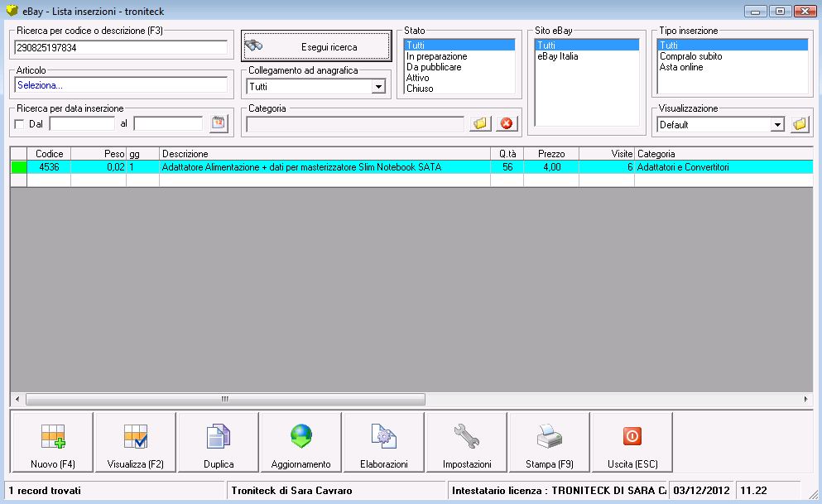The height and width of the screenshot is (504, 822).
Task: Select Chiuso status
Action: coord(459,89)
